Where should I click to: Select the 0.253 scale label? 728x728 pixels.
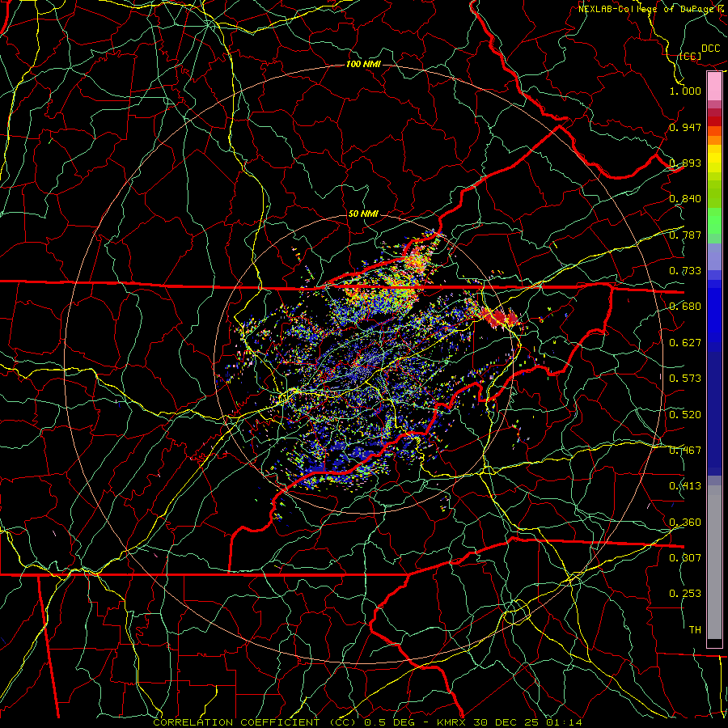pyautogui.click(x=685, y=594)
